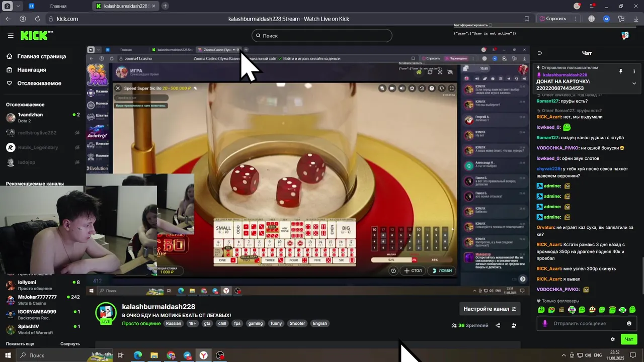Click the Shooter stream tag
644x362 pixels.
pyautogui.click(x=297, y=323)
